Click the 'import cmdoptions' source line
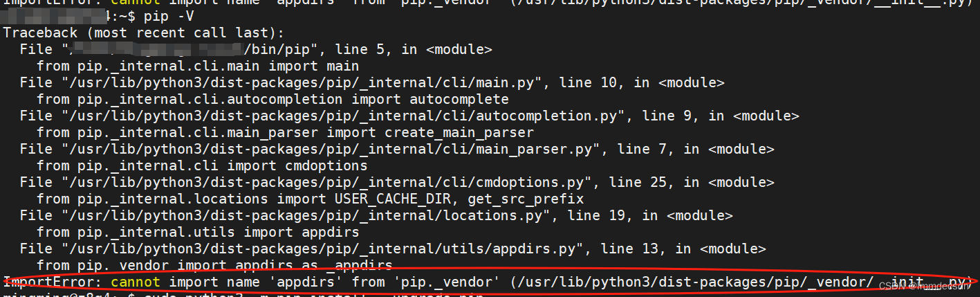The width and height of the screenshot is (980, 297). click(202, 165)
